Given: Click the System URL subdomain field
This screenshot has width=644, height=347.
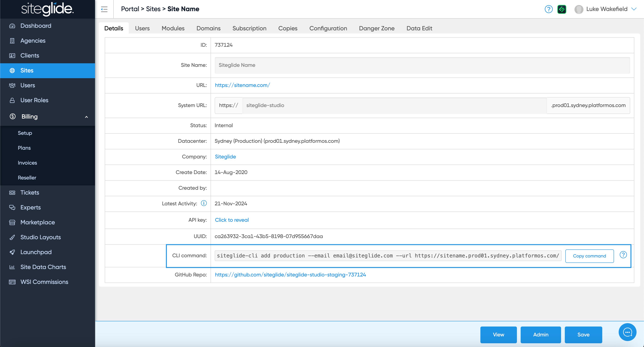Looking at the screenshot, I should 394,105.
